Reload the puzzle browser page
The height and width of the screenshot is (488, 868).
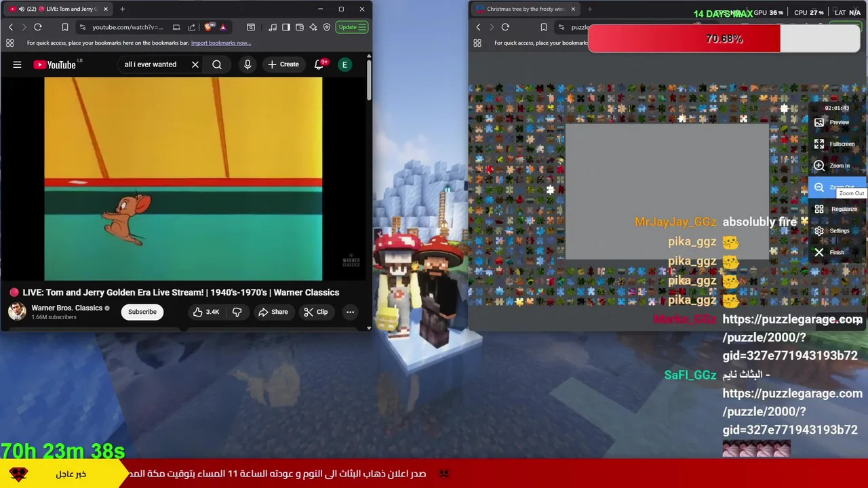pos(505,27)
